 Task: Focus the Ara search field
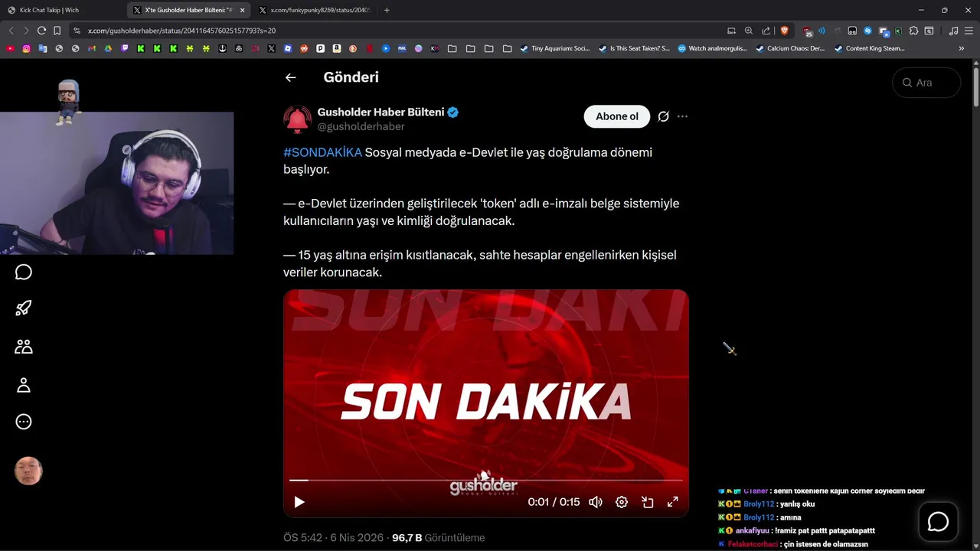[926, 83]
